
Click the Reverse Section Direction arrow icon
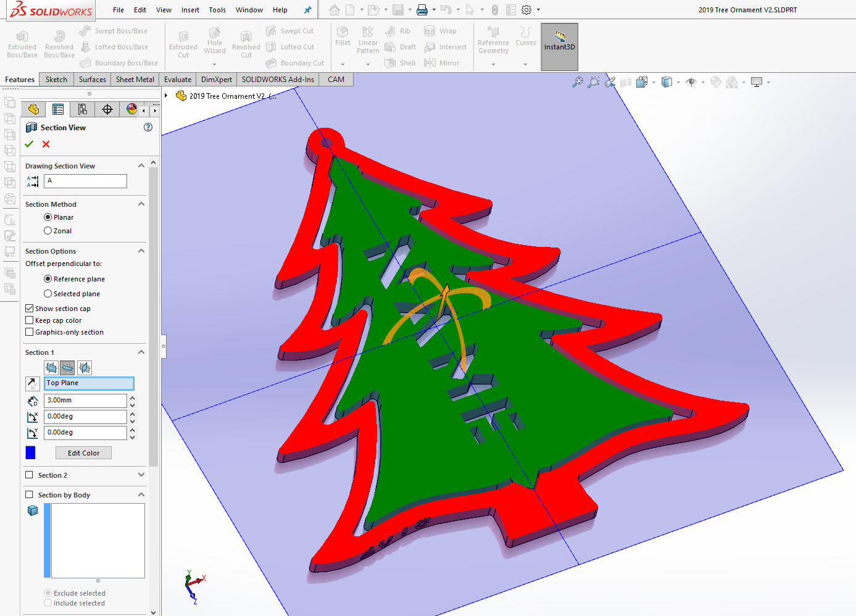33,383
